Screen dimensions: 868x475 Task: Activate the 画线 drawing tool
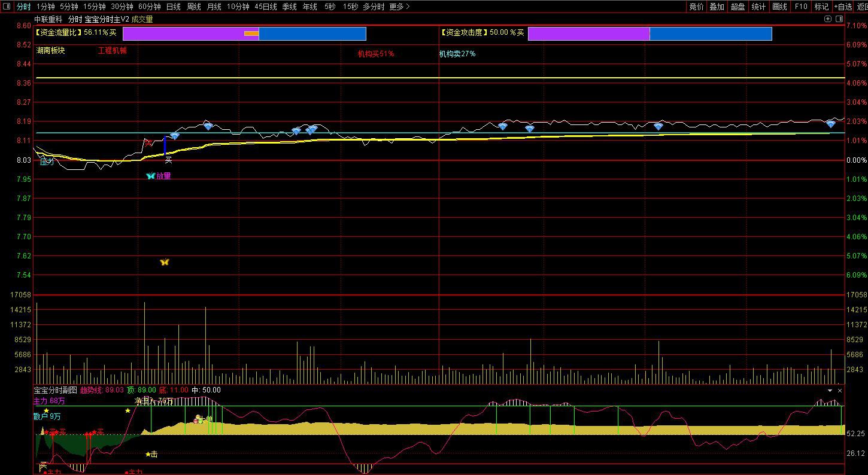click(779, 7)
